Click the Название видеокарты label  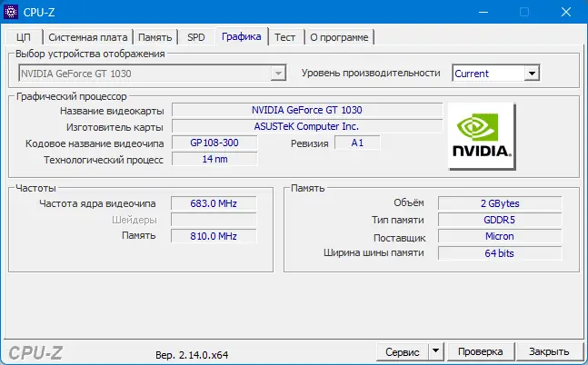112,111
